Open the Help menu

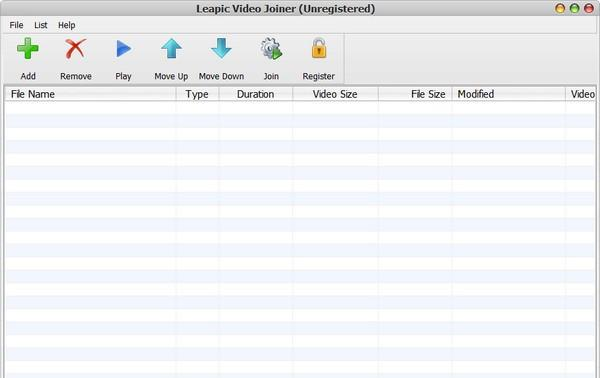(67, 25)
